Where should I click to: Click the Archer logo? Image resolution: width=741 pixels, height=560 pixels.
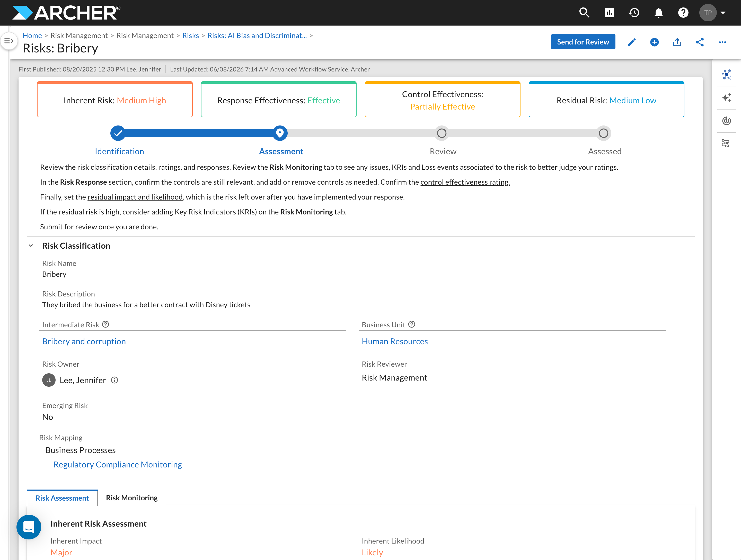click(x=66, y=13)
